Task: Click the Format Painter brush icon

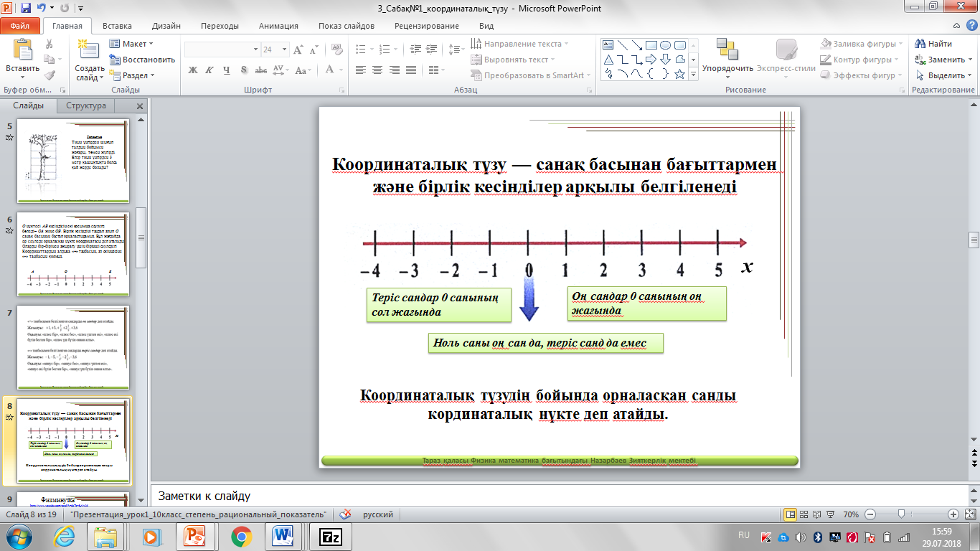Action: [49, 75]
